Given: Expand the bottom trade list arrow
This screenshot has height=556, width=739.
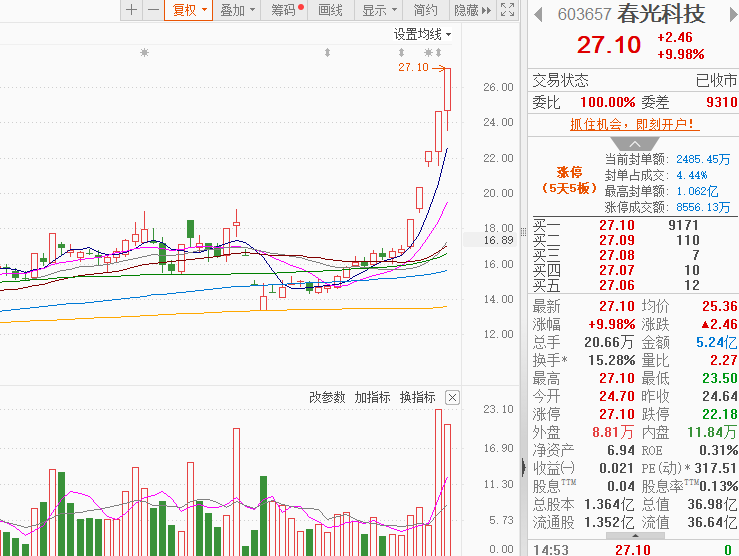Looking at the screenshot, I should pos(635,536).
